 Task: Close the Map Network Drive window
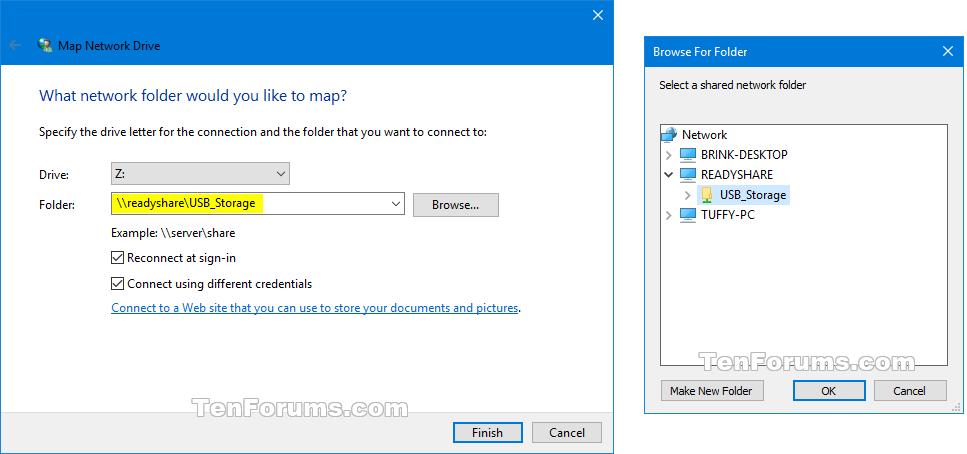click(598, 15)
